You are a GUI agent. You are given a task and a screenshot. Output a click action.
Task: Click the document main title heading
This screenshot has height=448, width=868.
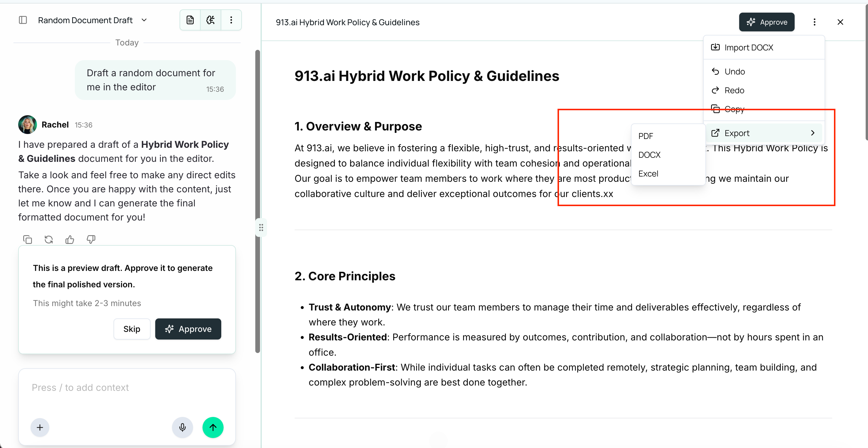click(x=427, y=76)
